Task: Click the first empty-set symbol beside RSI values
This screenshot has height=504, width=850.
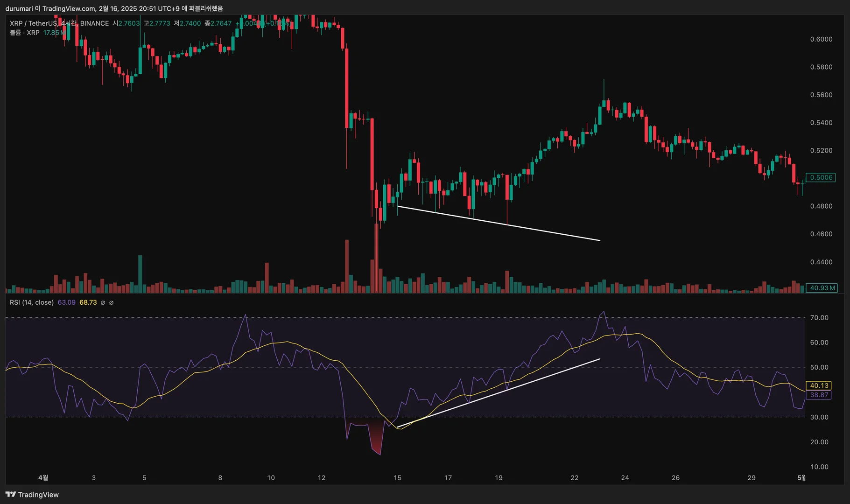Action: click(x=103, y=302)
